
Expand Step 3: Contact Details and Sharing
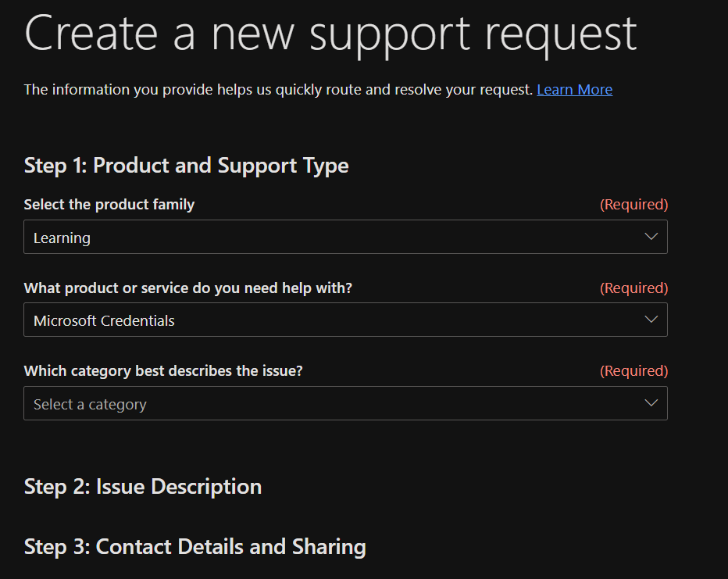(194, 546)
